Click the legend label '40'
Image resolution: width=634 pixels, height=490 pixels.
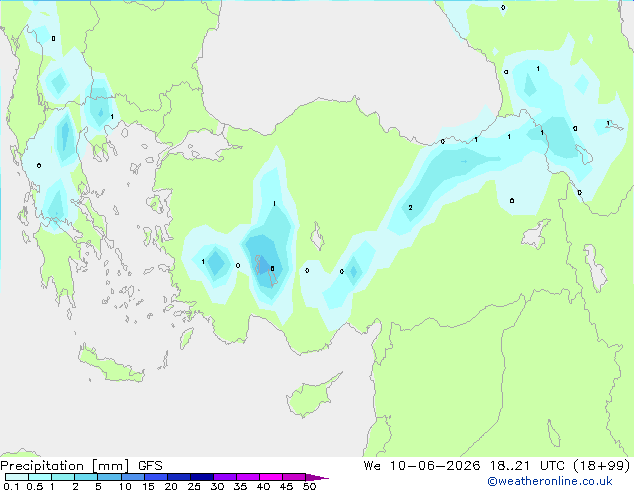tap(263, 486)
